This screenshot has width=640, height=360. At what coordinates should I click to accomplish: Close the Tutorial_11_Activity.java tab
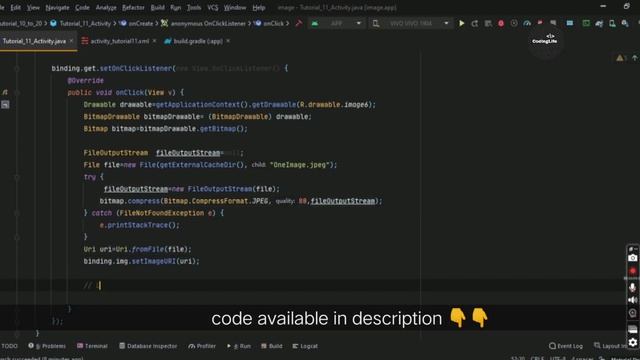pos(71,41)
